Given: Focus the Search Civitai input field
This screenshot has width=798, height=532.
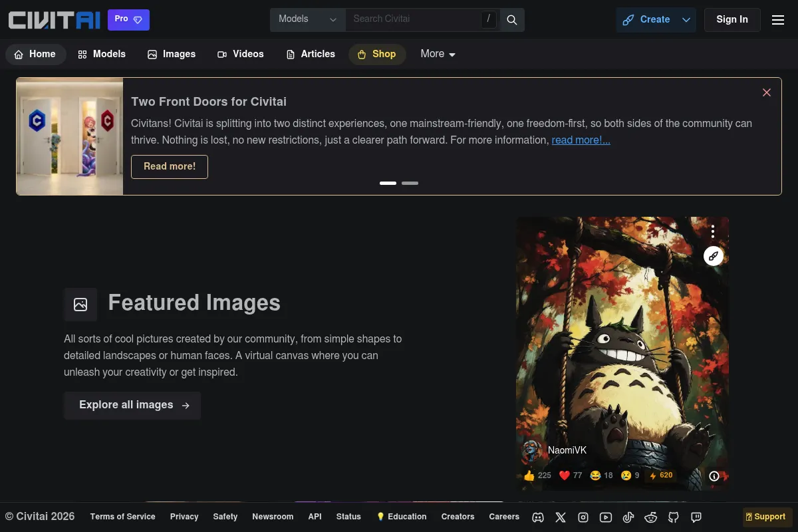Looking at the screenshot, I should click(413, 20).
